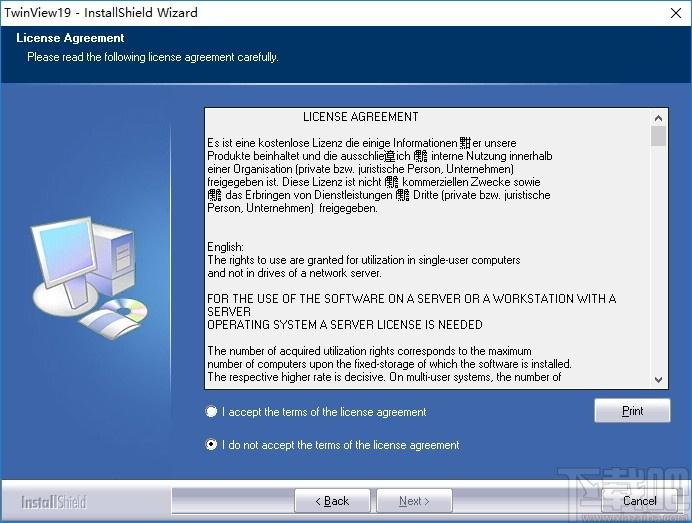Go back with the Back button
The width and height of the screenshot is (692, 523).
click(x=332, y=501)
